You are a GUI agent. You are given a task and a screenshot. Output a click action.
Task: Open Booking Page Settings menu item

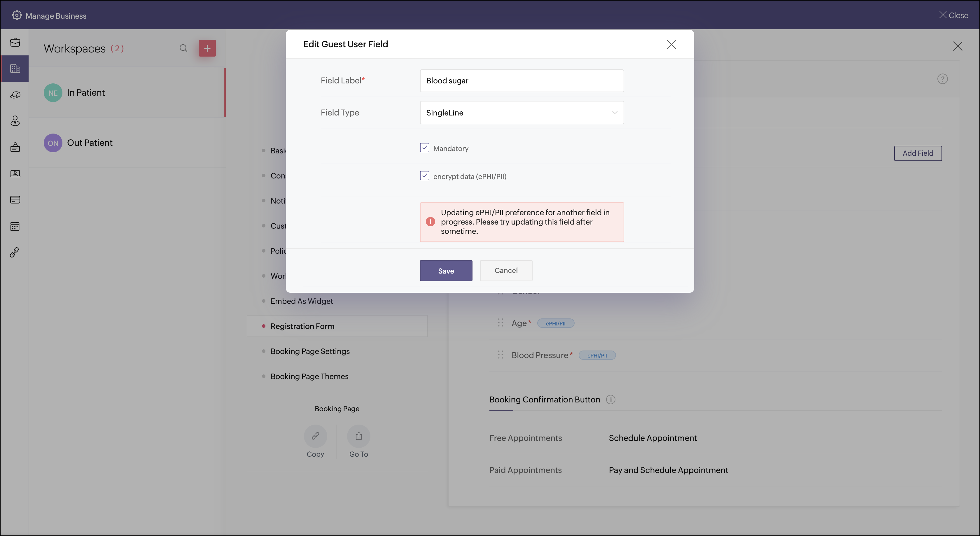pos(310,351)
